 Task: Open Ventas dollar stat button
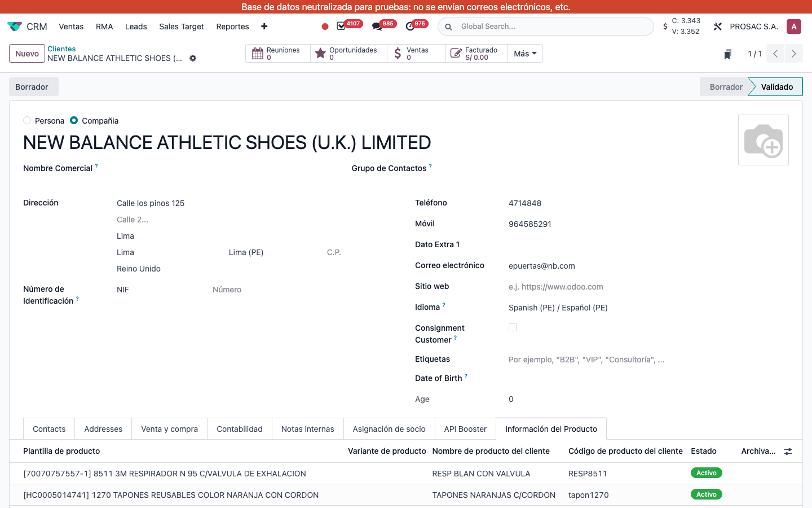pyautogui.click(x=416, y=54)
